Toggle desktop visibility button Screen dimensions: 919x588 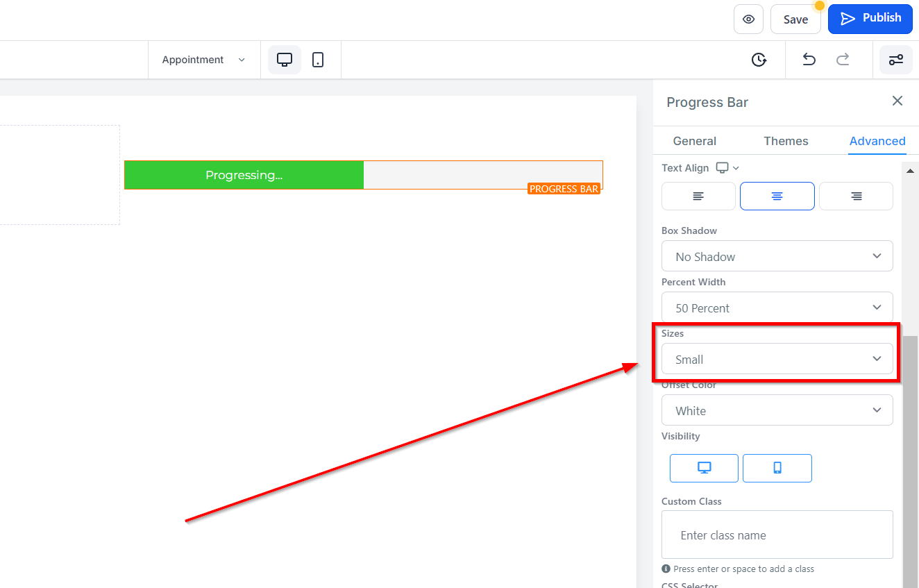coord(704,468)
